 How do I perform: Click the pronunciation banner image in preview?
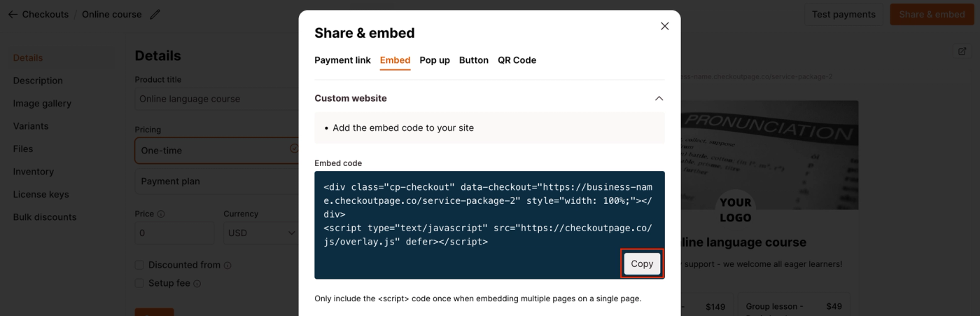click(x=769, y=154)
